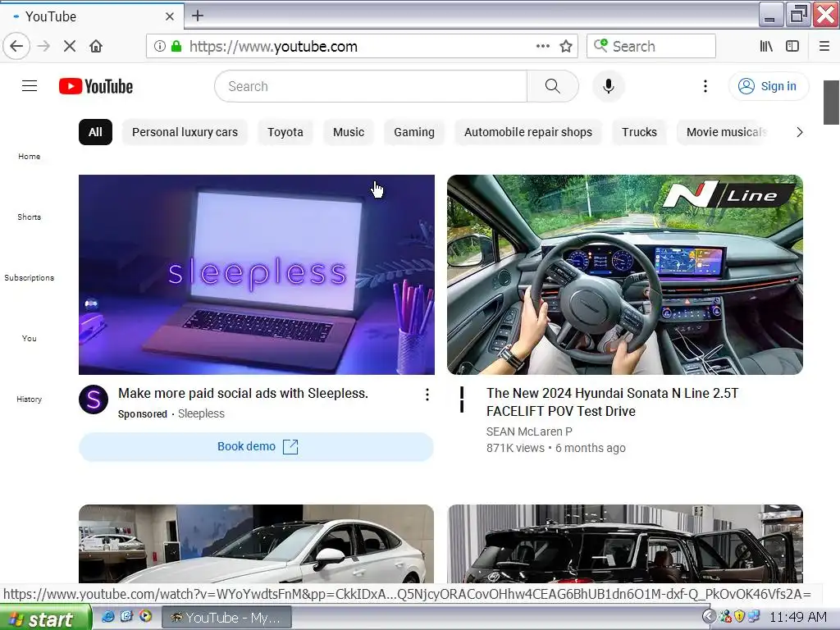Open Home in YouTube sidebar
Image resolution: width=840 pixels, height=630 pixels.
(29, 156)
